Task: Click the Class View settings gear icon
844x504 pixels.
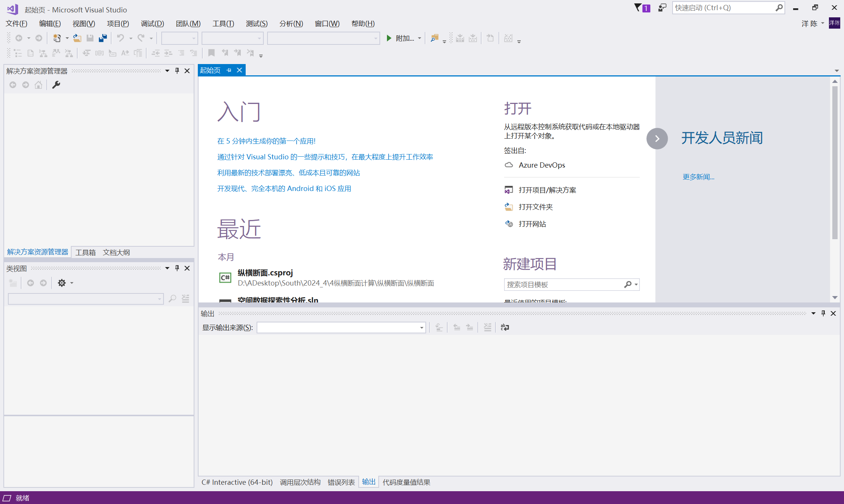Action: coord(61,283)
